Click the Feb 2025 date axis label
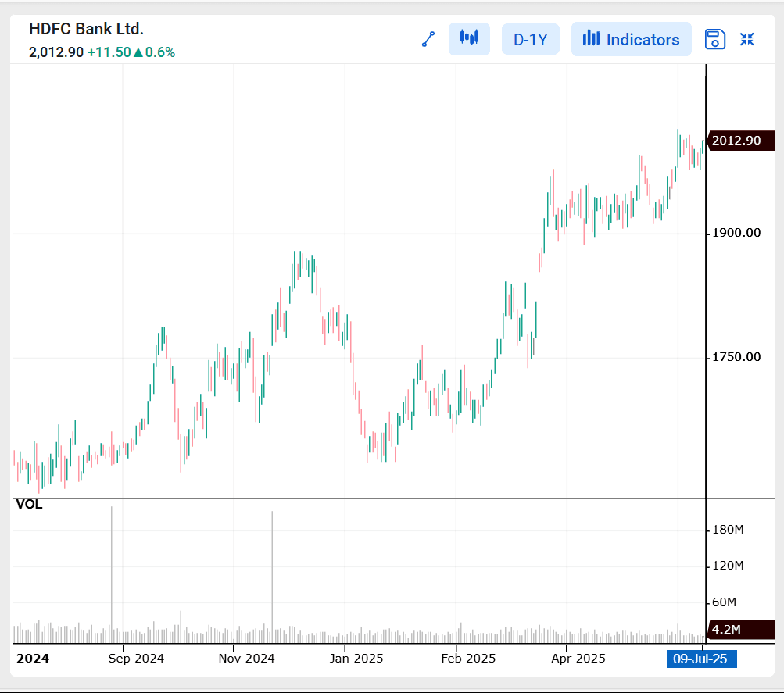The height and width of the screenshot is (693, 784). pos(468,659)
